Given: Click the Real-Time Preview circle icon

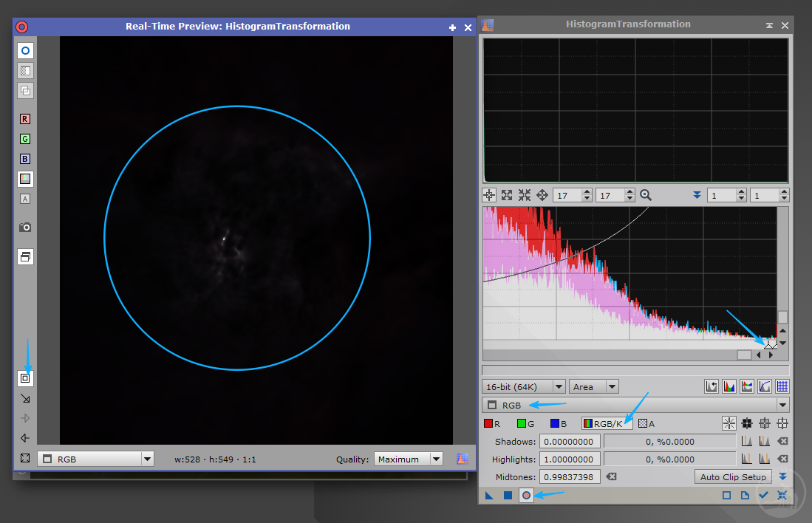Looking at the screenshot, I should point(526,495).
